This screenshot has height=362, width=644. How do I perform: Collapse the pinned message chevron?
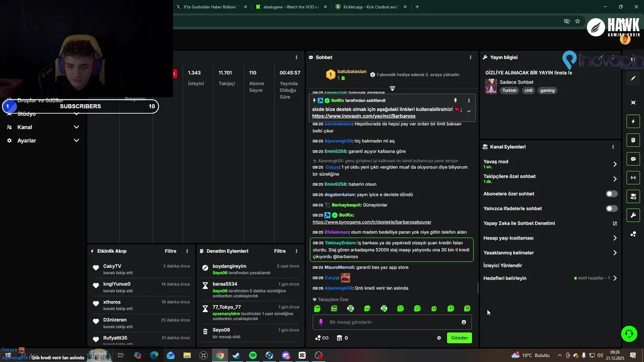pos(469,111)
